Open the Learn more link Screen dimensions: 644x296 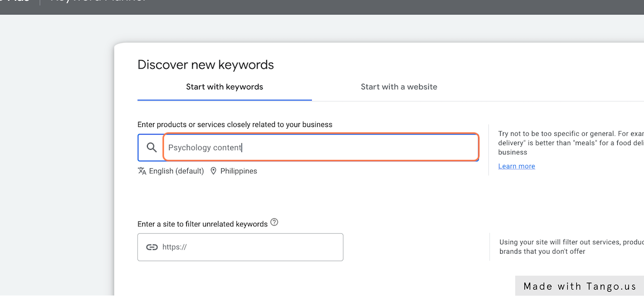coord(516,166)
